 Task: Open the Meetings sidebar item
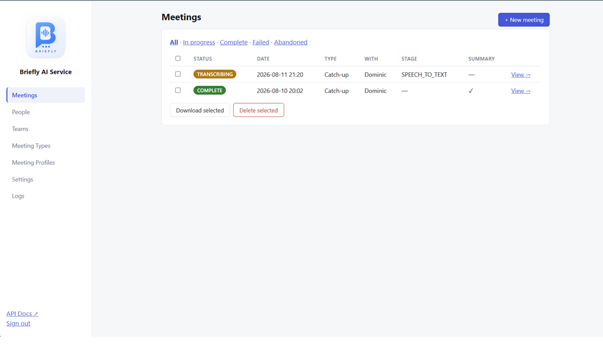[46, 95]
